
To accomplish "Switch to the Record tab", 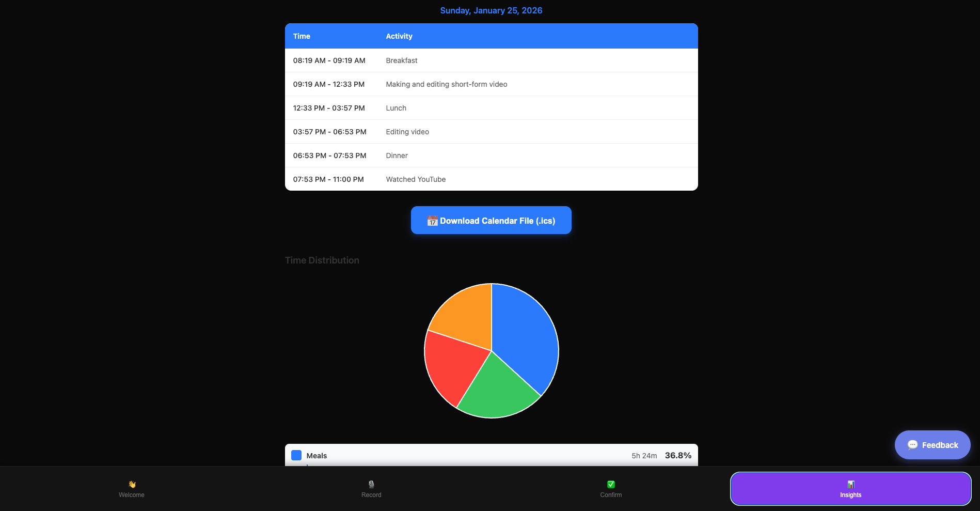I will [371, 489].
